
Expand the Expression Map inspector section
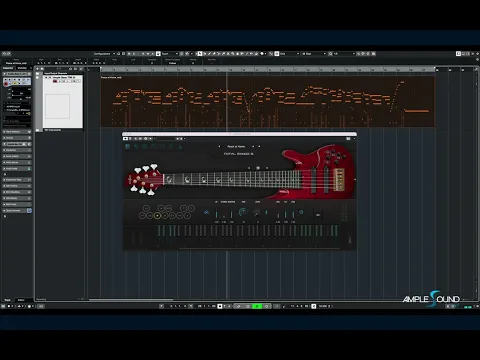tap(17, 180)
